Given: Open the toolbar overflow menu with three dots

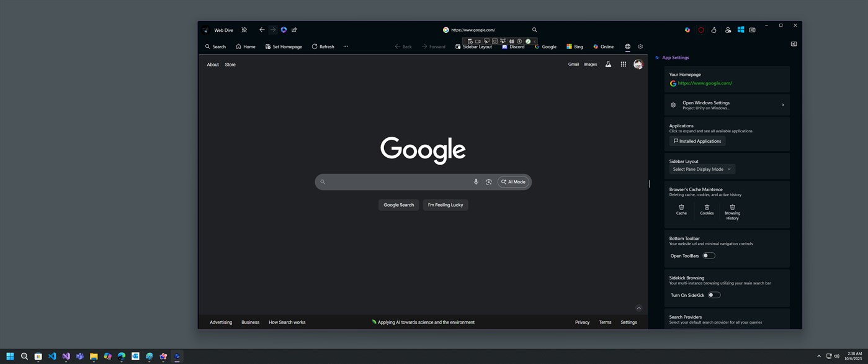Looking at the screenshot, I should (x=346, y=46).
